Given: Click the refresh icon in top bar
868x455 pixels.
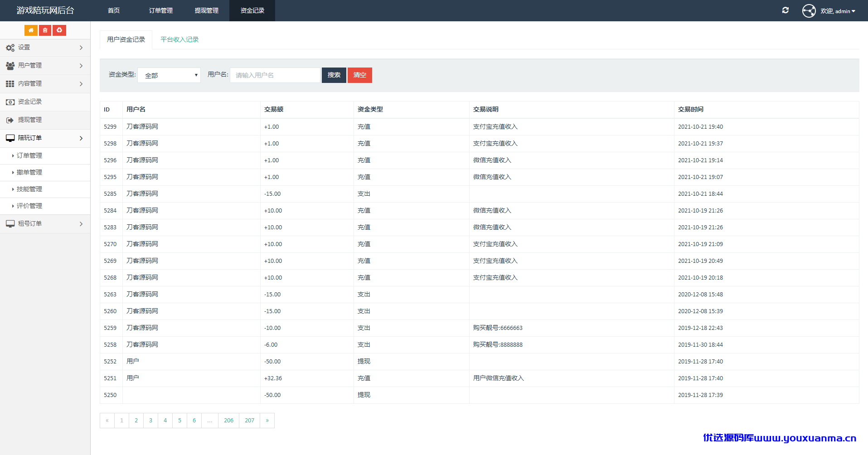Looking at the screenshot, I should click(786, 10).
